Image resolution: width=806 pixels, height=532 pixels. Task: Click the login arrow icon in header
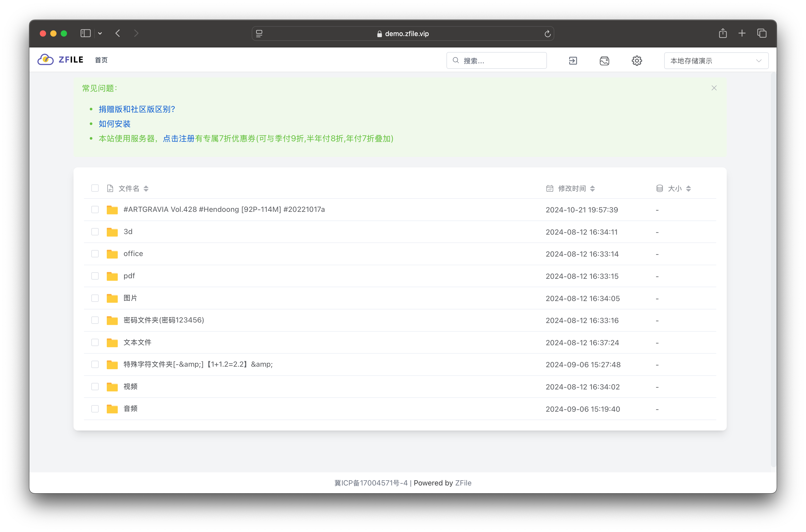click(x=573, y=61)
